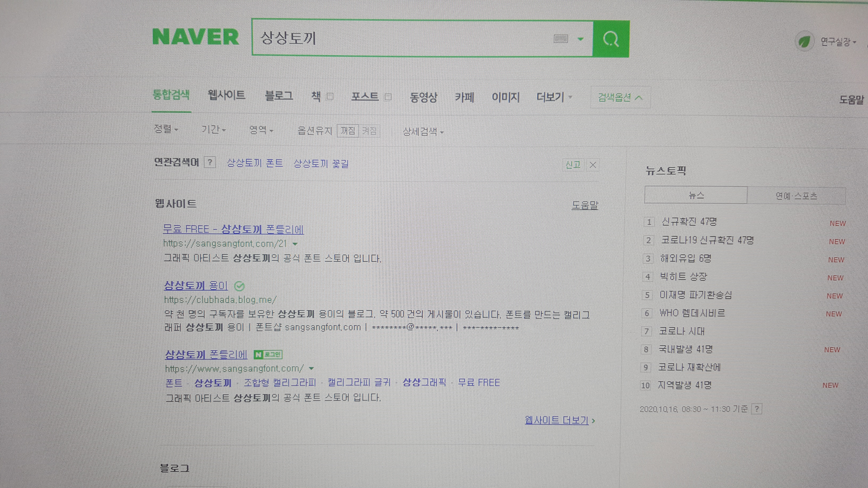Set 옵션유지 toggle to 꺼짐

[x=348, y=131]
